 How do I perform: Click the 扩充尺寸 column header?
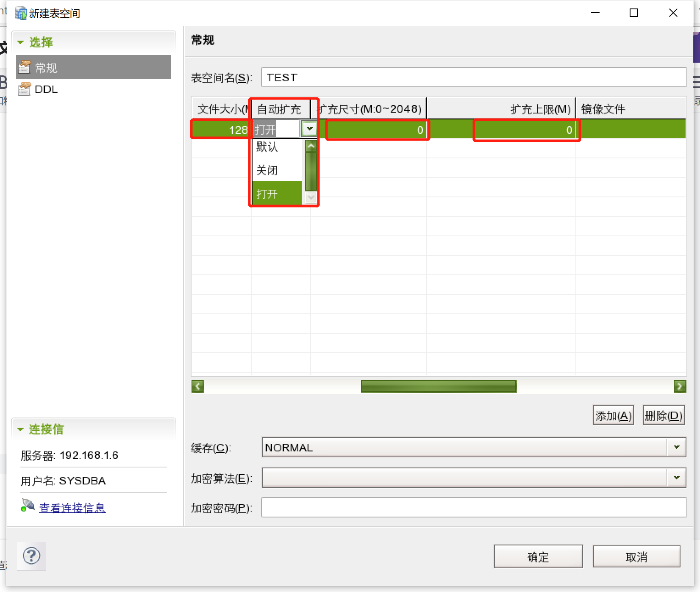click(369, 109)
